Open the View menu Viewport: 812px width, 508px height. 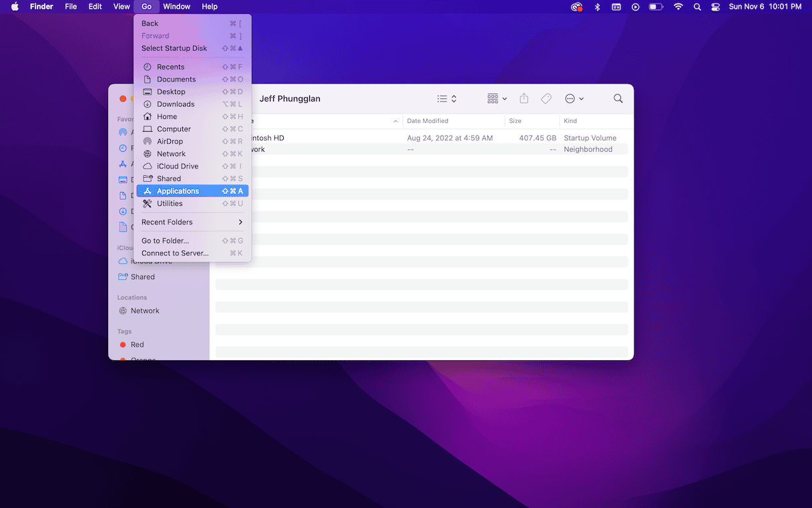click(122, 7)
